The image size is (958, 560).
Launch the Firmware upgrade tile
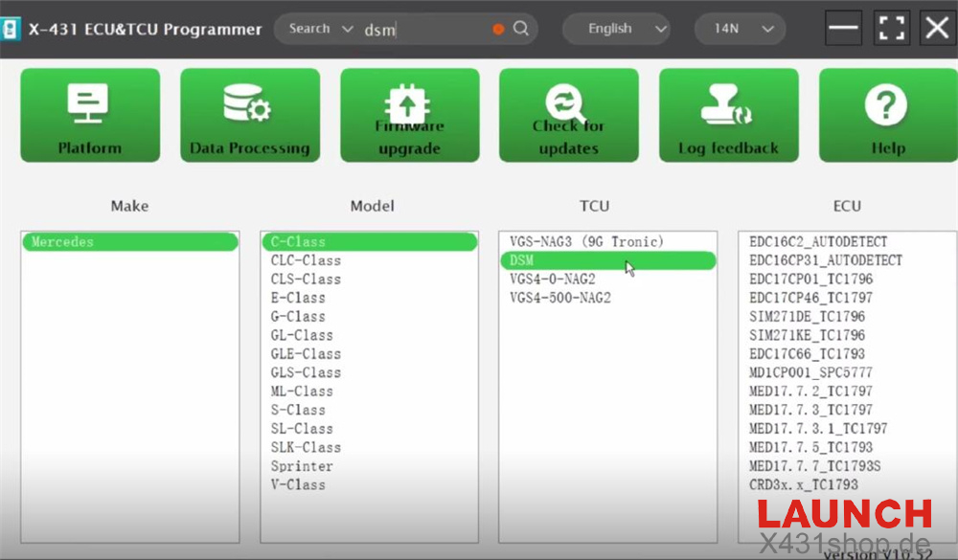pyautogui.click(x=409, y=115)
